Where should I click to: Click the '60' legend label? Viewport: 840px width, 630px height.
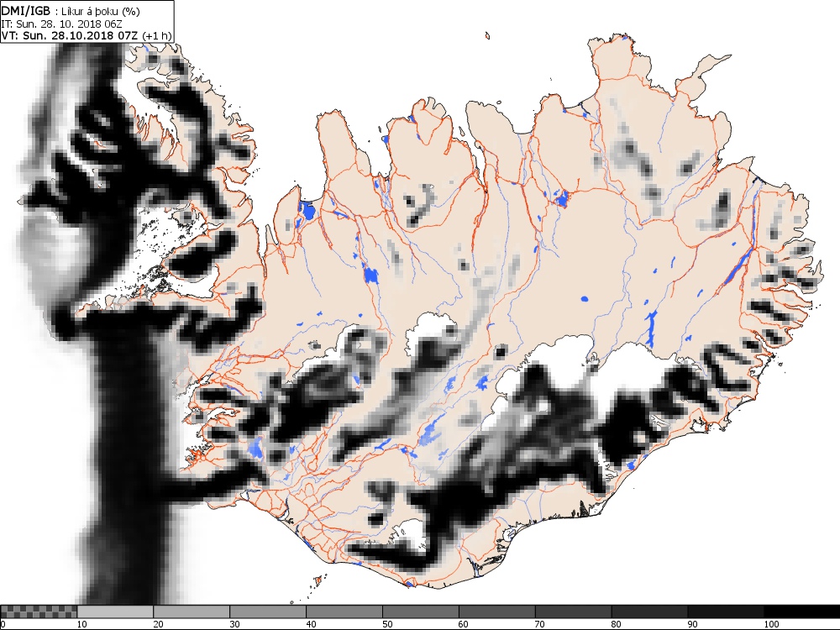tap(464, 624)
